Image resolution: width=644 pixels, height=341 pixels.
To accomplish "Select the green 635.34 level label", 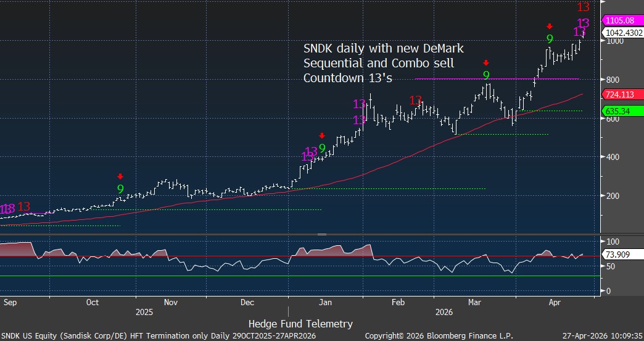I will [619, 111].
